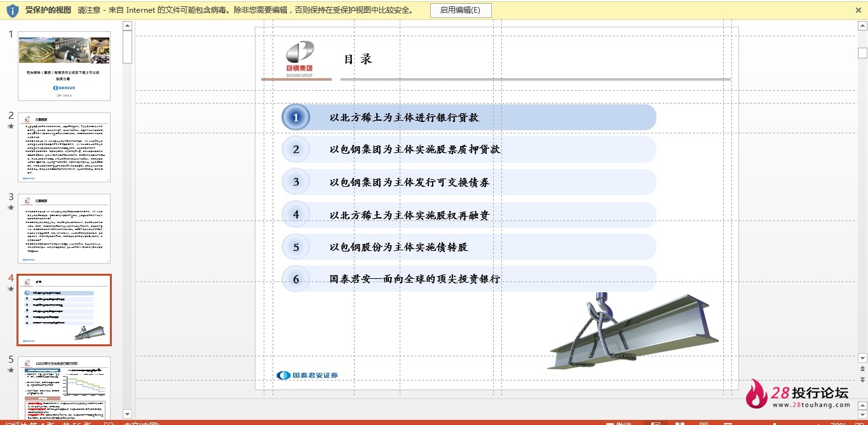Image resolution: width=868 pixels, height=425 pixels.
Task: Select the item 以包钢集团为主体实施股票质押贷款
Action: (x=415, y=149)
